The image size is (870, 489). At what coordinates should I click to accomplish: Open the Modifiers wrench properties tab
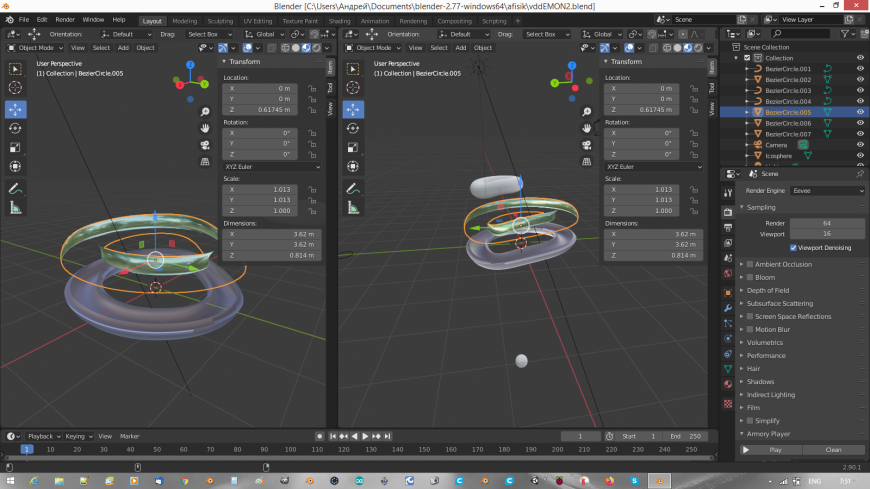click(727, 309)
